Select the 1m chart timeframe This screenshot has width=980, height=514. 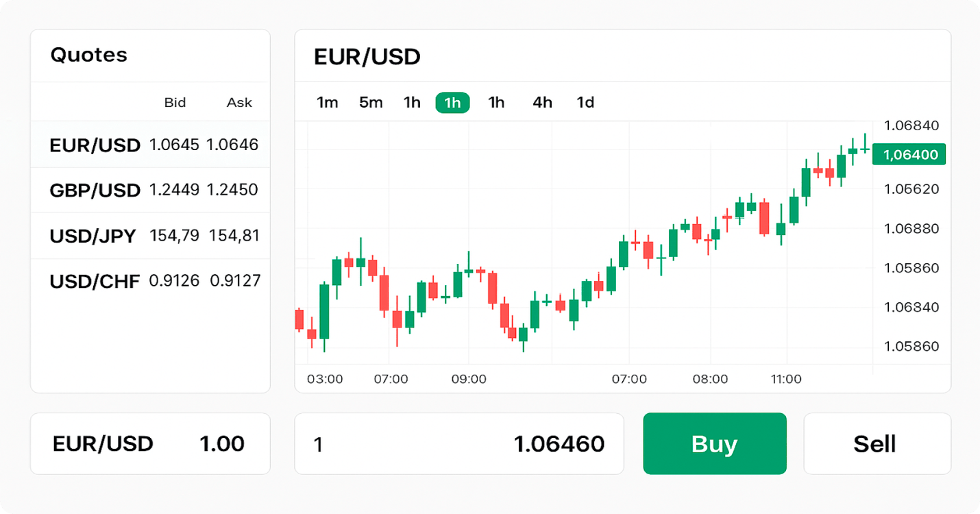click(x=328, y=102)
